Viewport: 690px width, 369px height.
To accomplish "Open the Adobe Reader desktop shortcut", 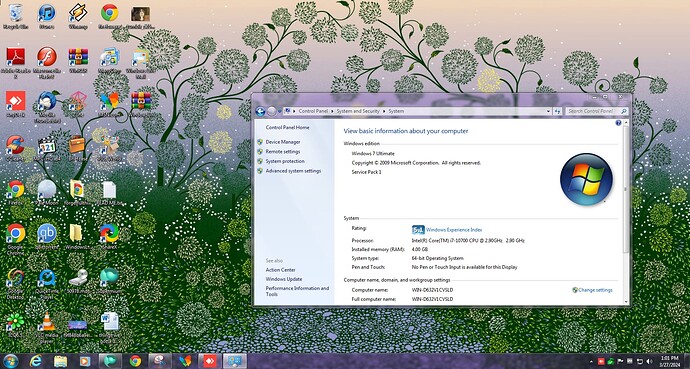I will coord(15,62).
